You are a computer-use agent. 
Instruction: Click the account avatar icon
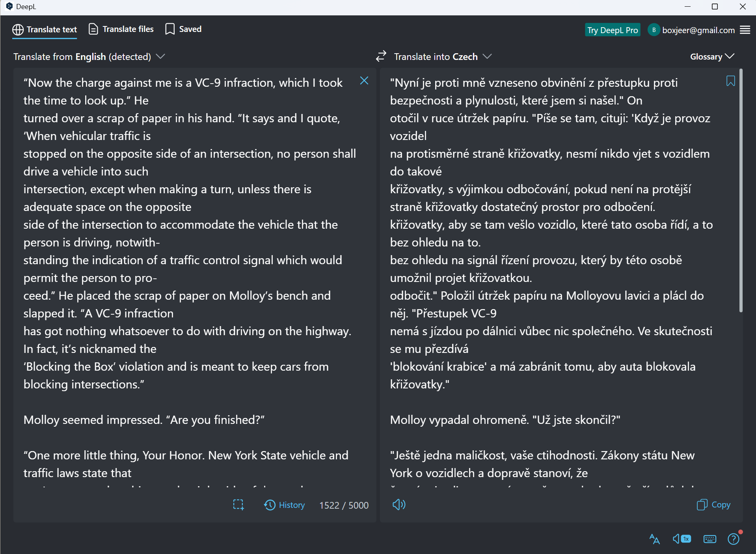654,30
